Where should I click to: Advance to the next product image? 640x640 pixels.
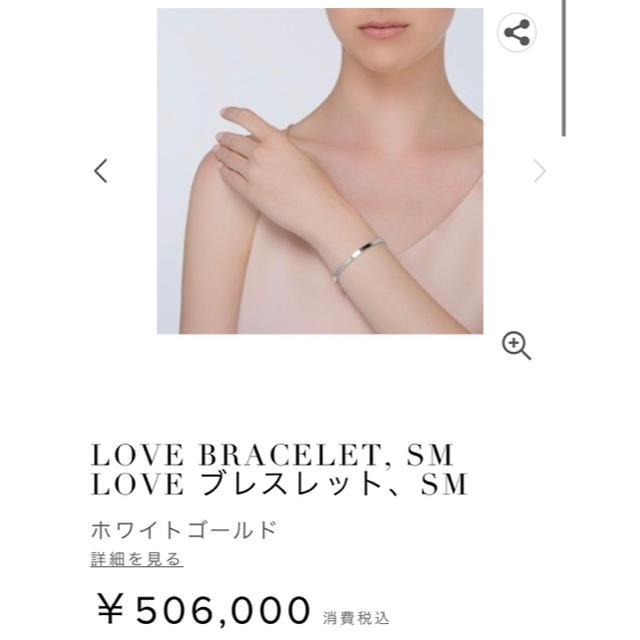coord(540,171)
